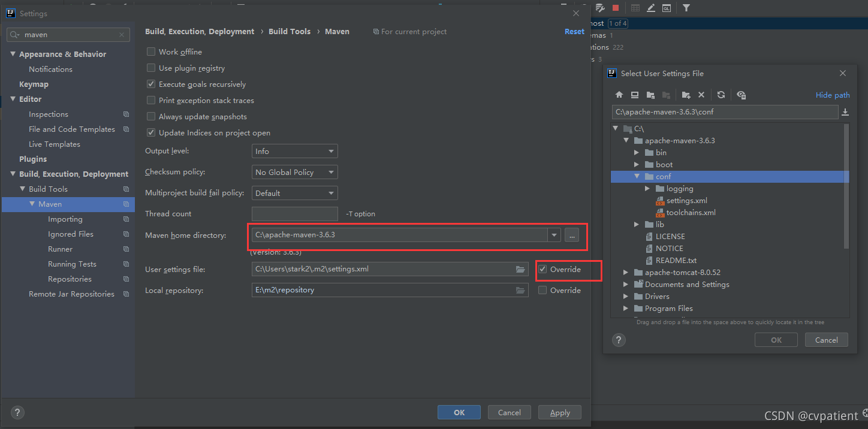The image size is (868, 429).
Task: Collapse Build Tools tree node
Action: pos(23,189)
